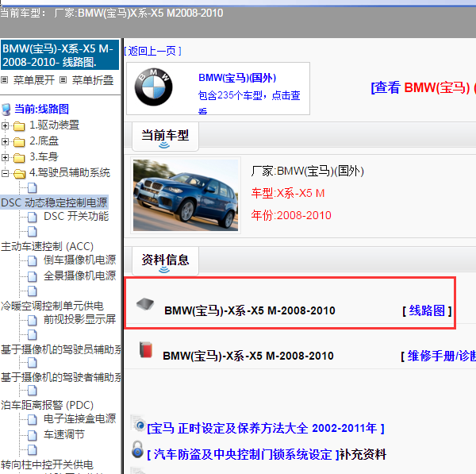Viewport: 476px width, 474px height.
Task: Open the BMW(宝马)(国外) brand link
Action: (237, 78)
